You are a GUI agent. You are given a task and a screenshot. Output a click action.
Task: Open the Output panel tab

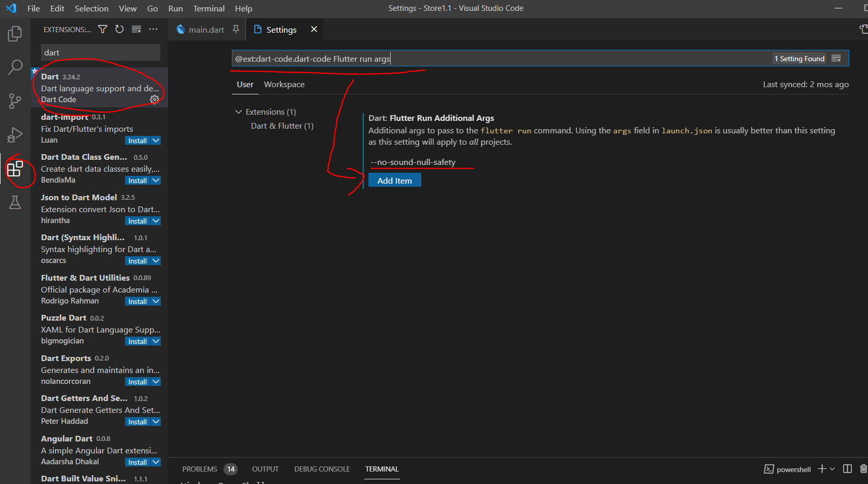pyautogui.click(x=265, y=469)
